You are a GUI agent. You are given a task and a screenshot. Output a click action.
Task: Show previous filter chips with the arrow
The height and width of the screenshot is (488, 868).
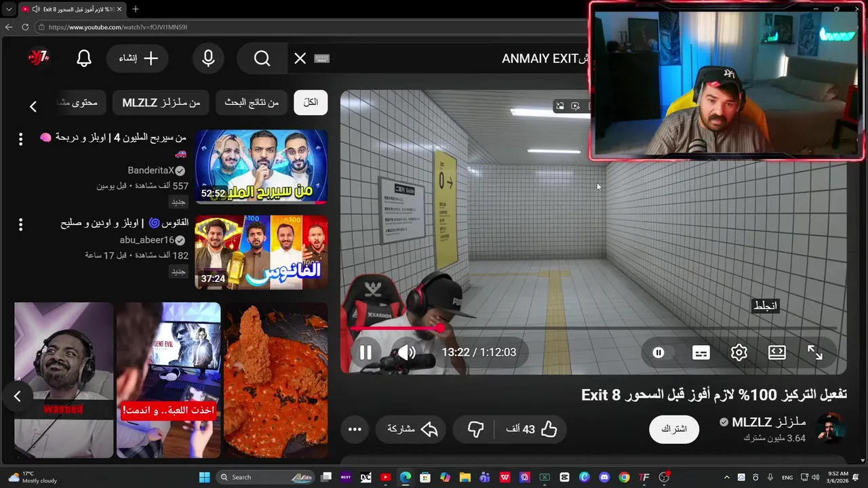[33, 106]
